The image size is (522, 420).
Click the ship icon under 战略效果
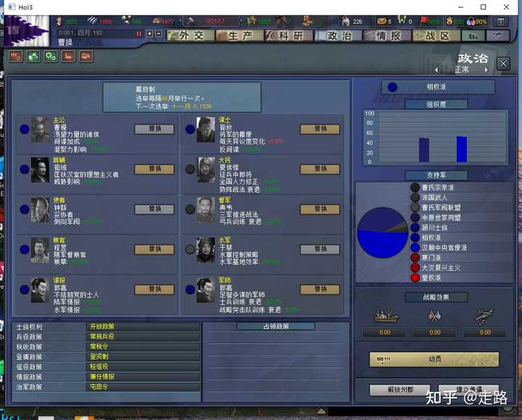386,316
